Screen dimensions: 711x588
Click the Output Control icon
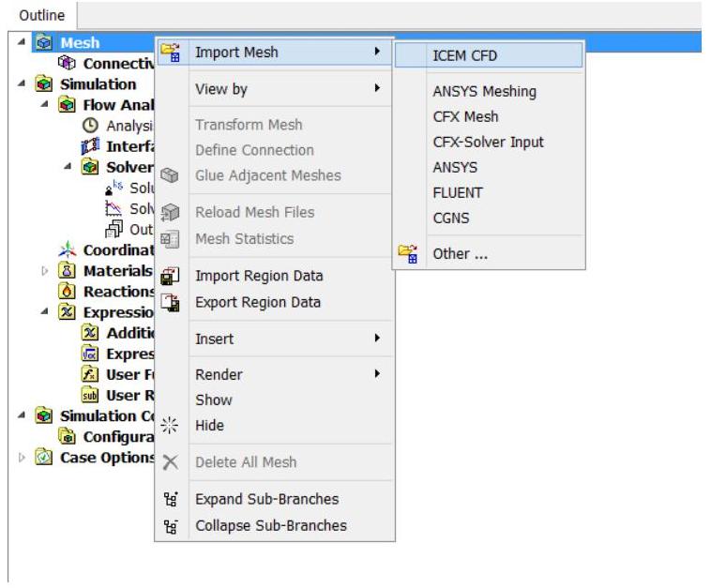(113, 229)
